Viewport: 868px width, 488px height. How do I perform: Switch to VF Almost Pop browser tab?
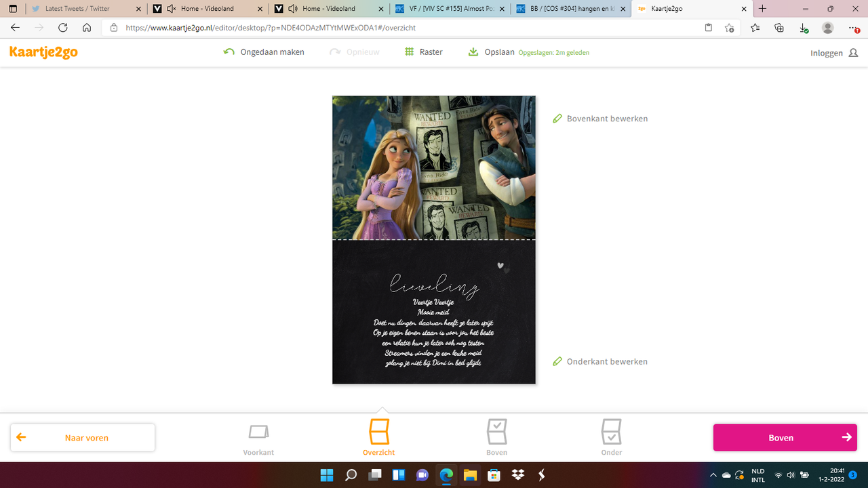pos(450,9)
